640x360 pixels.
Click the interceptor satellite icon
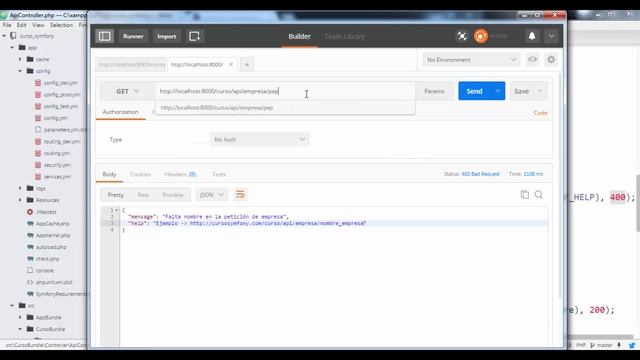[x=462, y=36]
